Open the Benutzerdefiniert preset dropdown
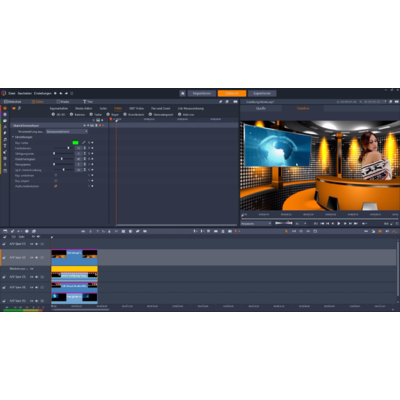The height and width of the screenshot is (400, 400). click(67, 132)
